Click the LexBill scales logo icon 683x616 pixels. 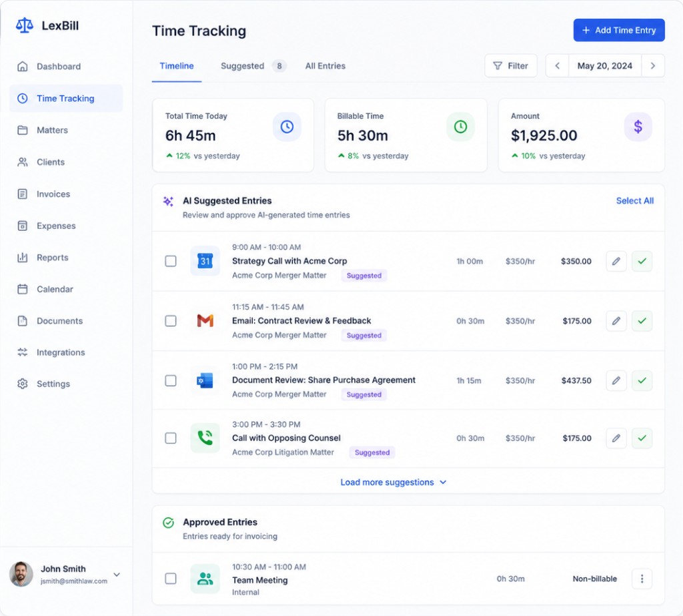[x=25, y=25]
